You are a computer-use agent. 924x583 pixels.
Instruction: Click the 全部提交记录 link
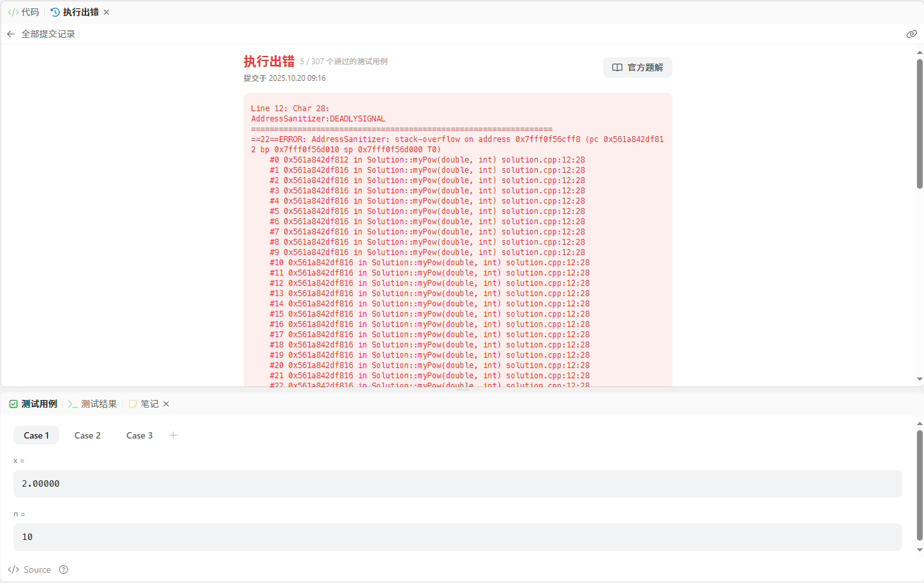click(x=48, y=34)
